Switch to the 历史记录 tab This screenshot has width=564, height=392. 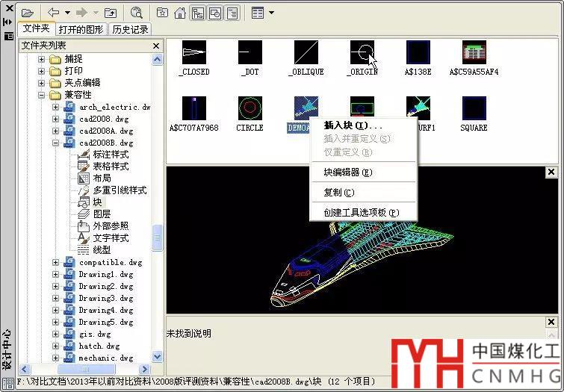point(130,30)
